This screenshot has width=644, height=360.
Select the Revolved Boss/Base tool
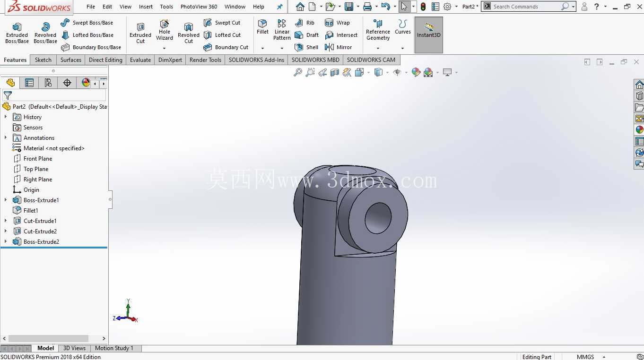coord(45,33)
